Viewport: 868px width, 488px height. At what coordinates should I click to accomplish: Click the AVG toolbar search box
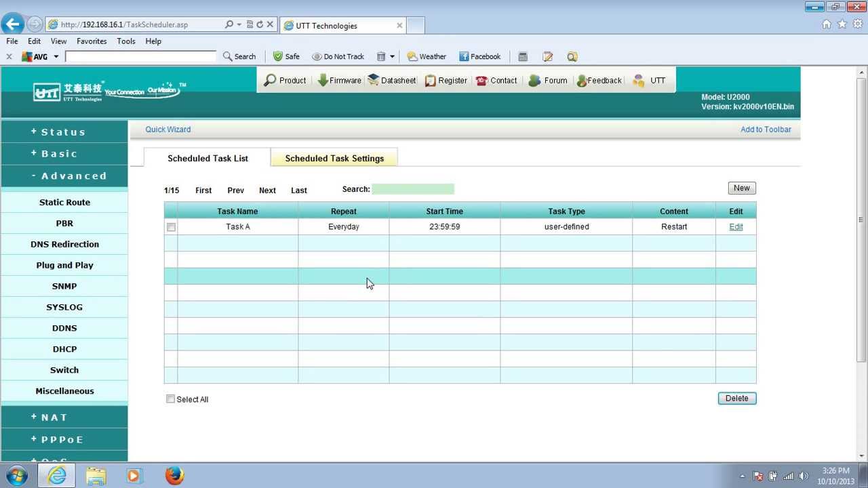click(x=140, y=56)
